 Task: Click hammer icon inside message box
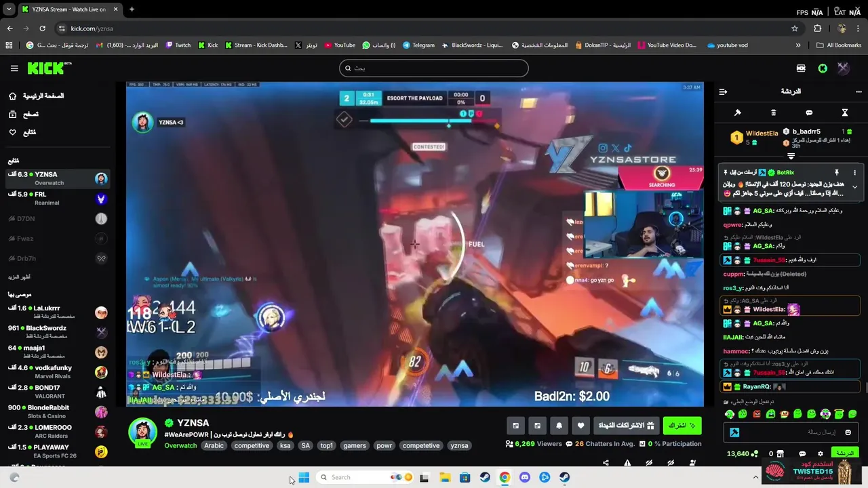pyautogui.click(x=734, y=432)
